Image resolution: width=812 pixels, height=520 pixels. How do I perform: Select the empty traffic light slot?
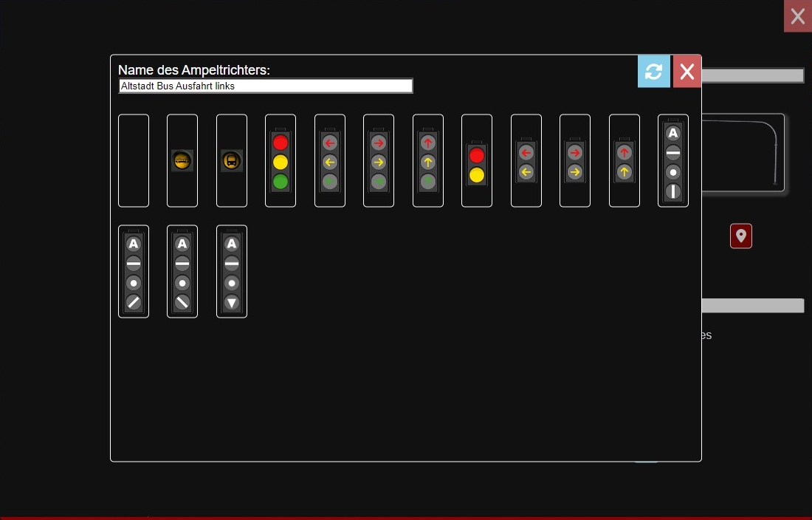133,160
